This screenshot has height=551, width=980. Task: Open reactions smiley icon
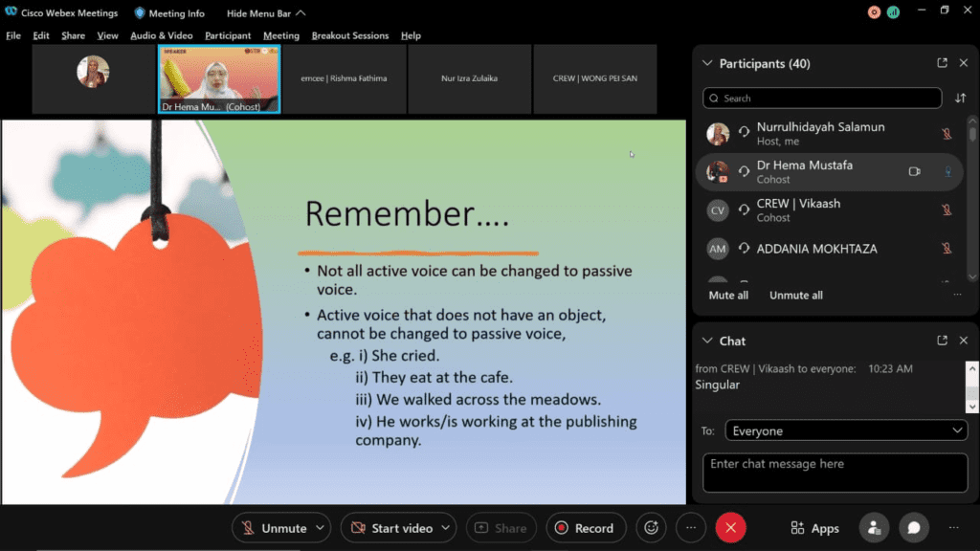[651, 528]
